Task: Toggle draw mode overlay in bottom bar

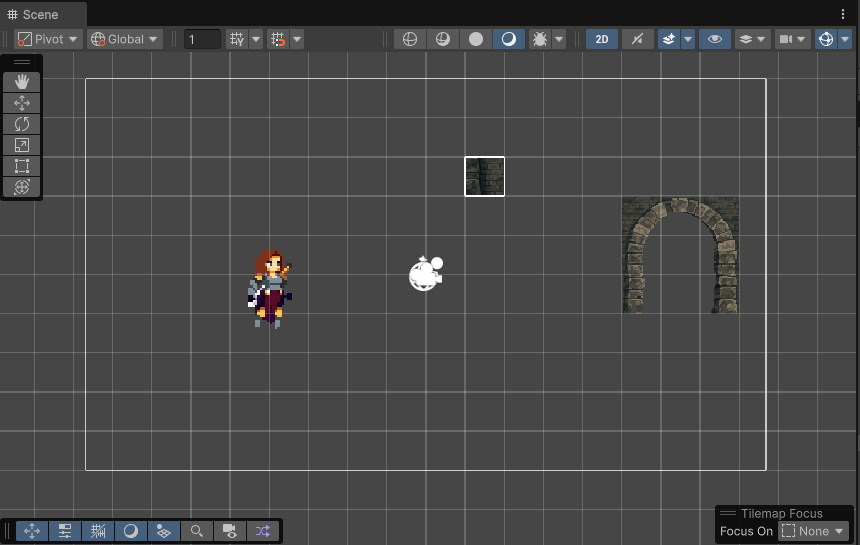Action: click(x=131, y=531)
